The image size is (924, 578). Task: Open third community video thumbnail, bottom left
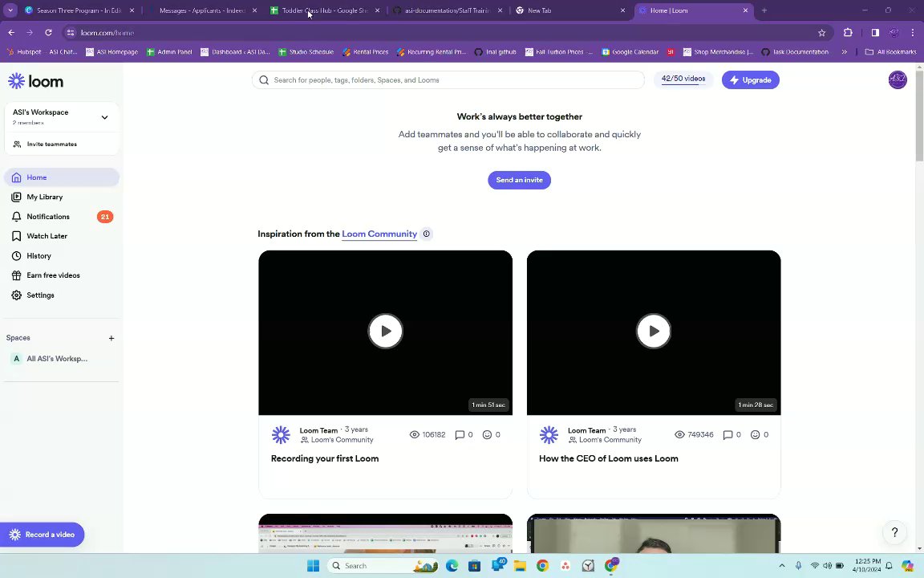(x=385, y=533)
